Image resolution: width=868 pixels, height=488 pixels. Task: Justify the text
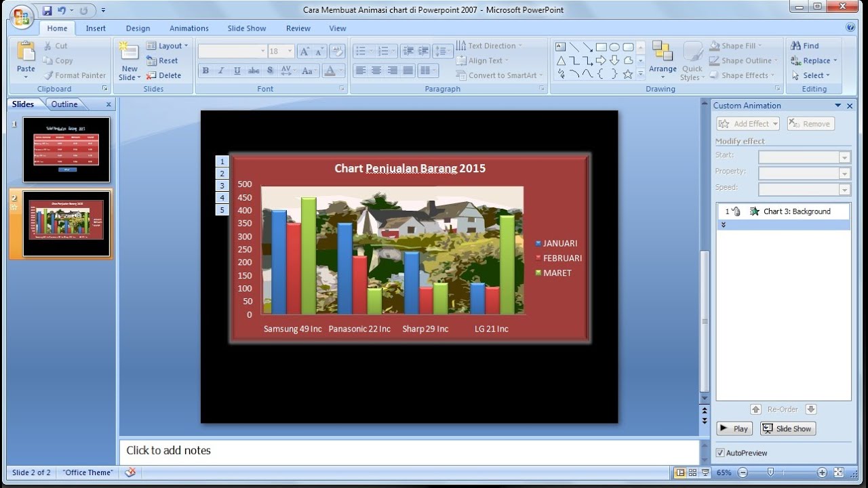(x=408, y=70)
